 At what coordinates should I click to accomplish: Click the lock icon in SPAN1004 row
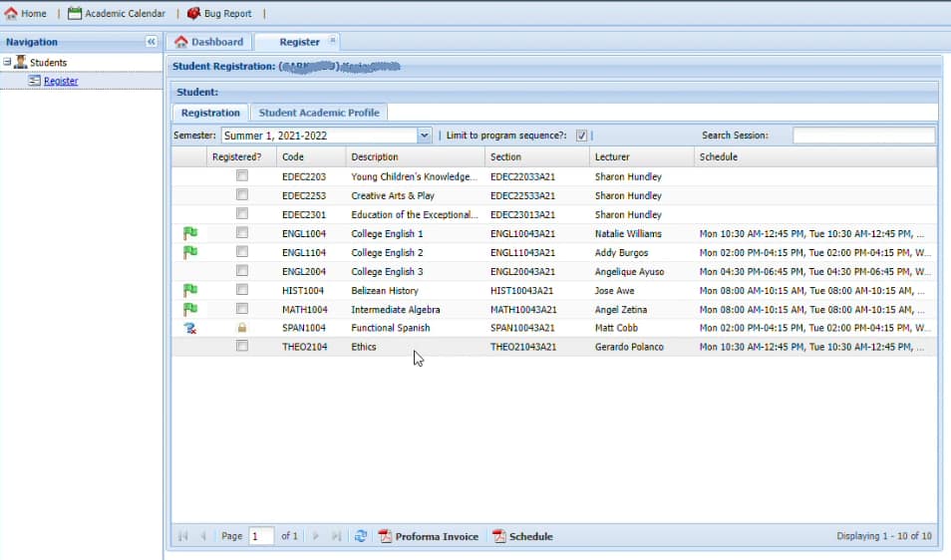click(x=242, y=328)
